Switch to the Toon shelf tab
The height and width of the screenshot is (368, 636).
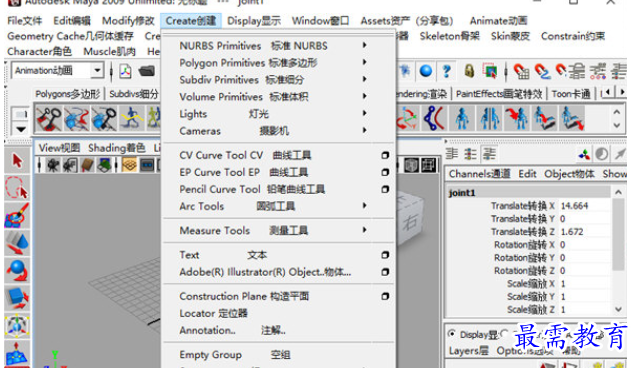tap(571, 94)
